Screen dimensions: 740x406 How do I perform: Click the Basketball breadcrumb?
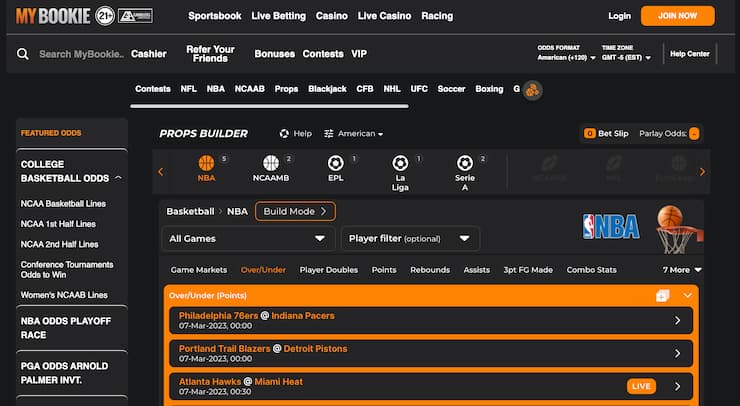(x=190, y=211)
